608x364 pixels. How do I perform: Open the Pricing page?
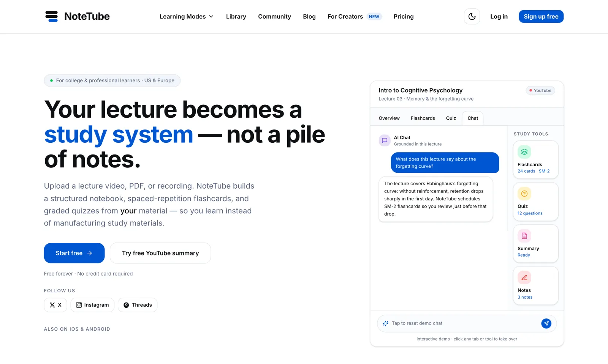404,16
